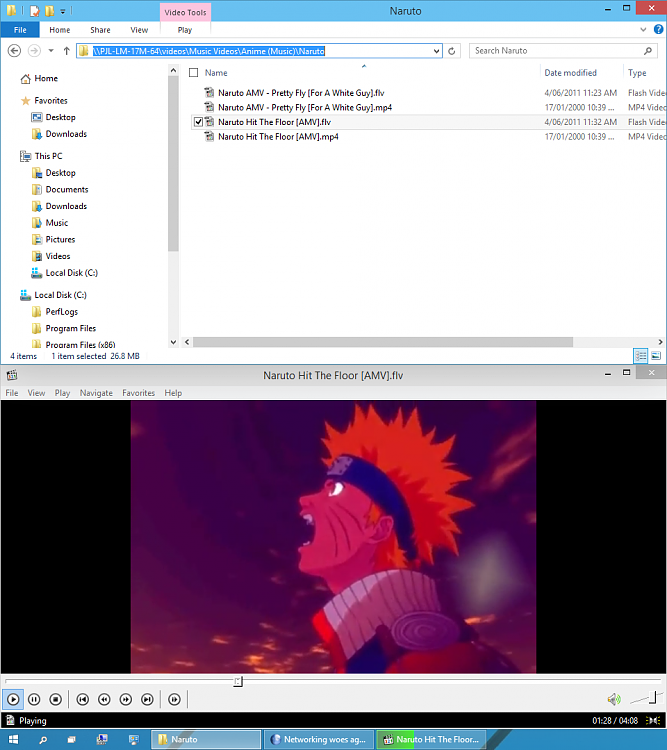Stop the video playback

pos(56,699)
